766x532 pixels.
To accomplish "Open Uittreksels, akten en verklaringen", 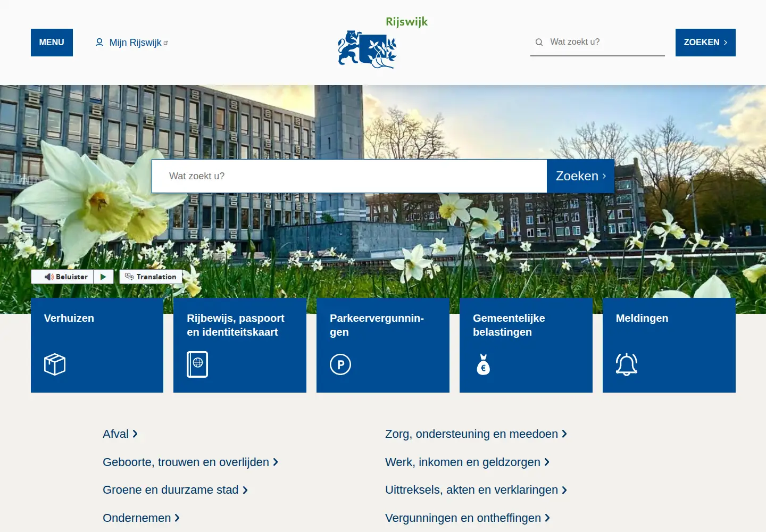I will tap(476, 490).
